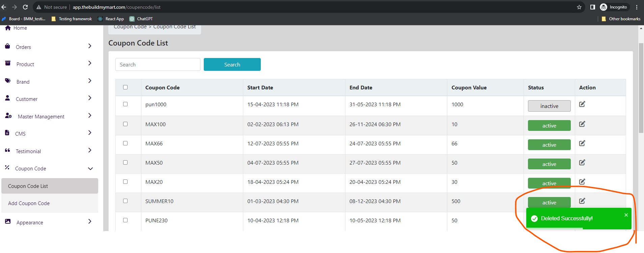Click the Coupon Code percent icon

point(7,167)
